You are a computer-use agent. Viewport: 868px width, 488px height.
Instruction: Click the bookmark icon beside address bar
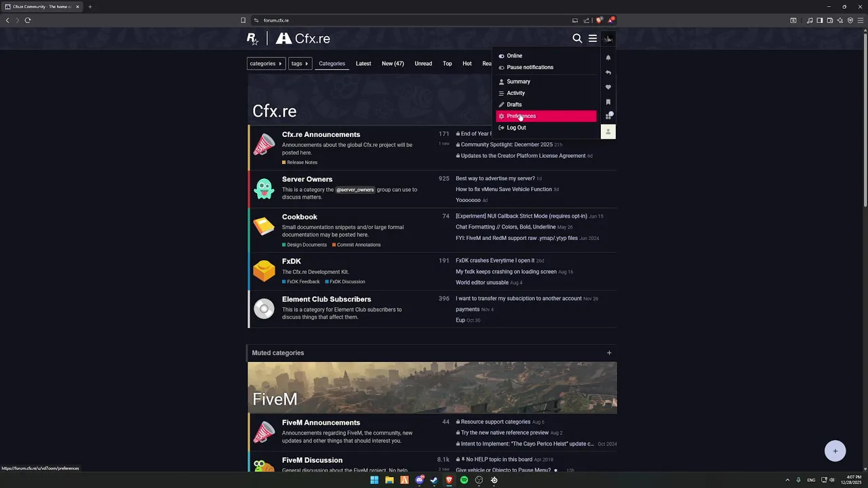(243, 20)
